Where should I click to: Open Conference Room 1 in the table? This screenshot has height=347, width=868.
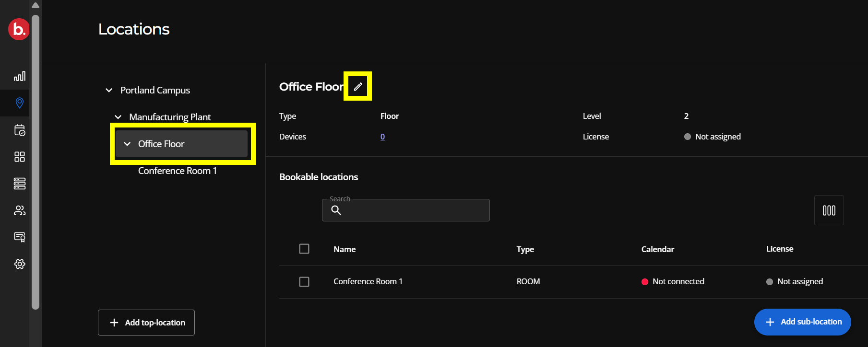tap(368, 281)
